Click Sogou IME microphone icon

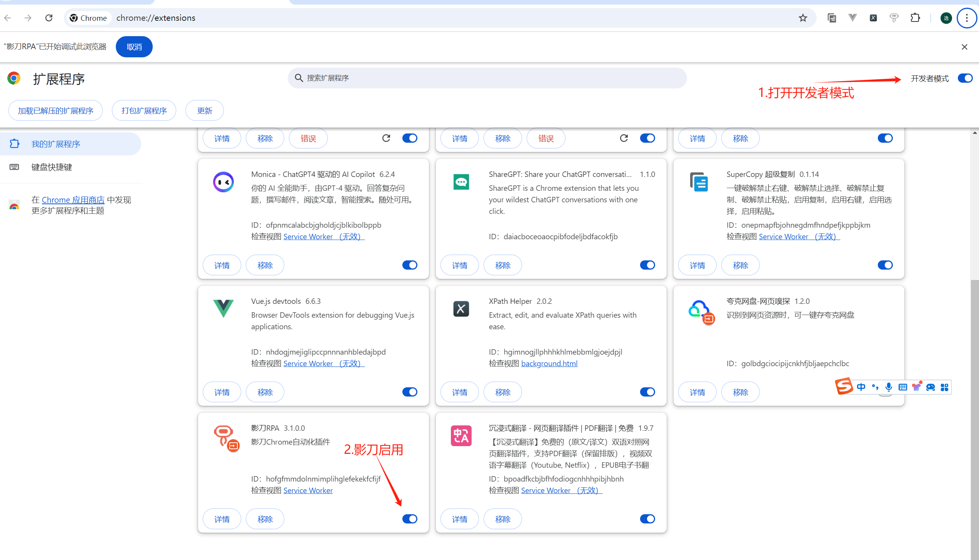click(889, 387)
